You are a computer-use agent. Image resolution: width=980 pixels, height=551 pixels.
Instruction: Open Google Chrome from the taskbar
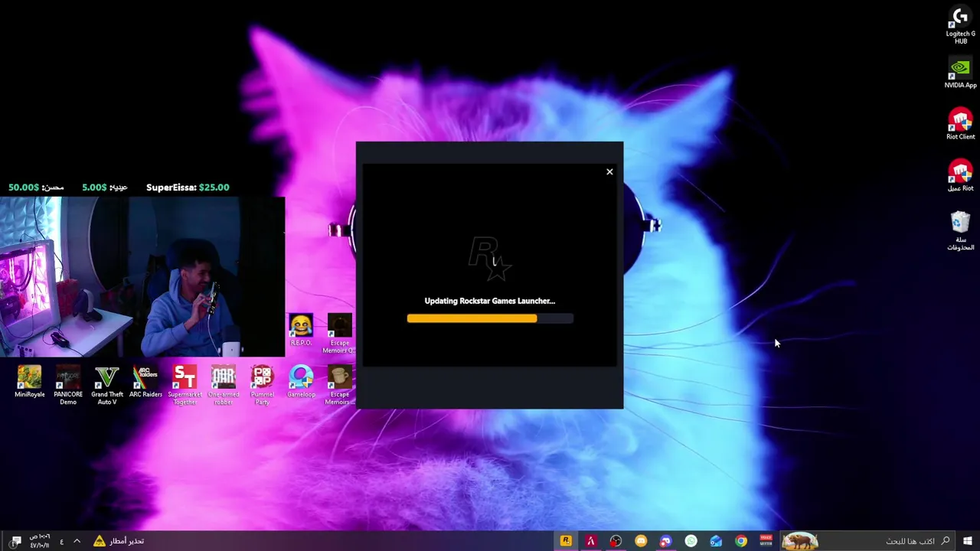[x=741, y=541]
